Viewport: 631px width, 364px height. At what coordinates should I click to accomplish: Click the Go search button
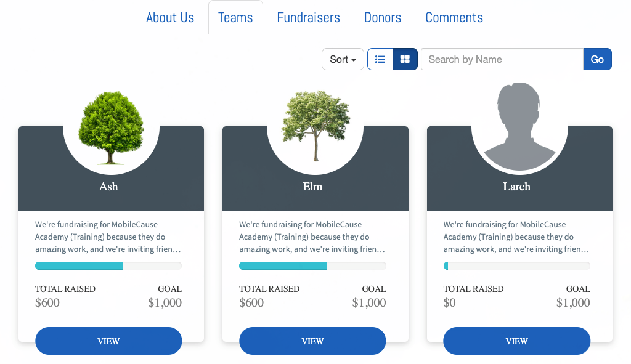click(597, 59)
